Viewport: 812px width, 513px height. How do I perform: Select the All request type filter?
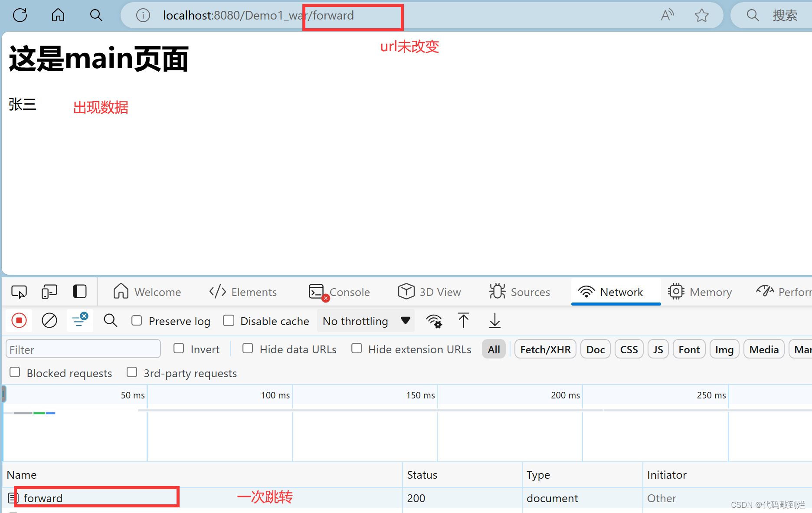pos(494,349)
